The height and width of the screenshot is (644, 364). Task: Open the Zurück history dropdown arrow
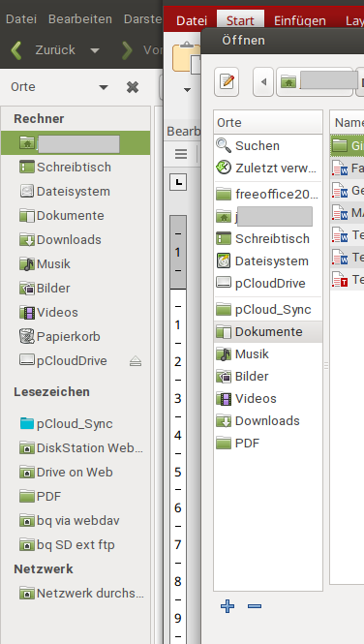pos(95,50)
